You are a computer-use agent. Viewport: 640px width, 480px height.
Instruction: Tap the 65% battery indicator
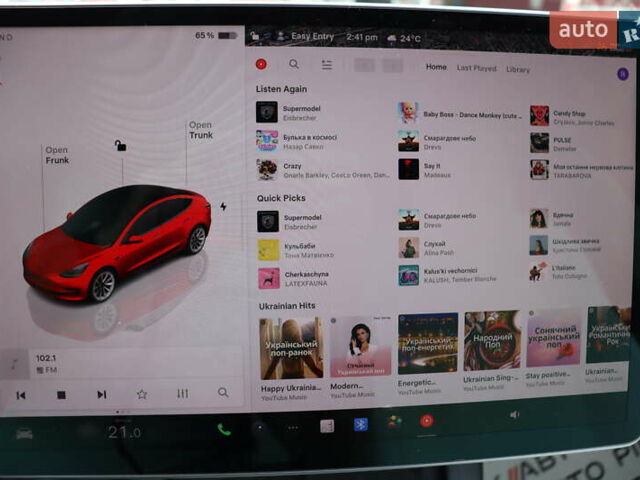(216, 36)
